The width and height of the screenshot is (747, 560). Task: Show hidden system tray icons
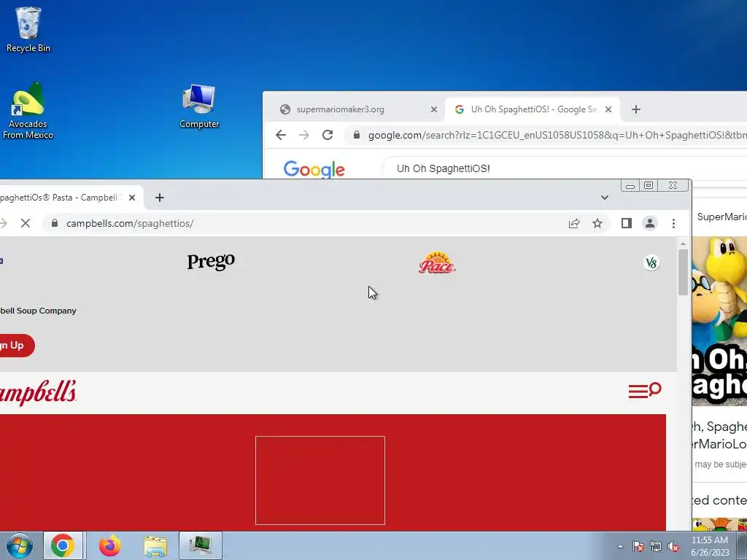pyautogui.click(x=620, y=546)
